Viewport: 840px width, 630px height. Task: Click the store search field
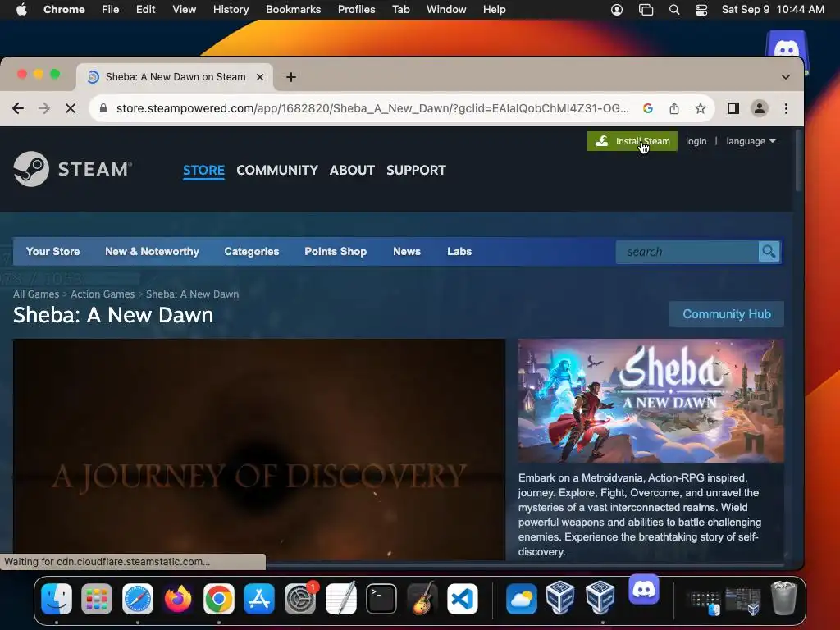687,251
